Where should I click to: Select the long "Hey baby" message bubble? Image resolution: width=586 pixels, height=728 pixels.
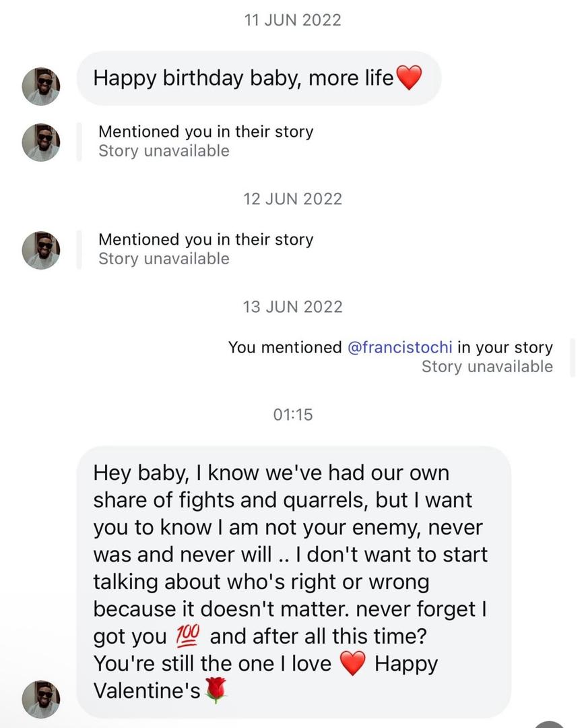point(293,580)
